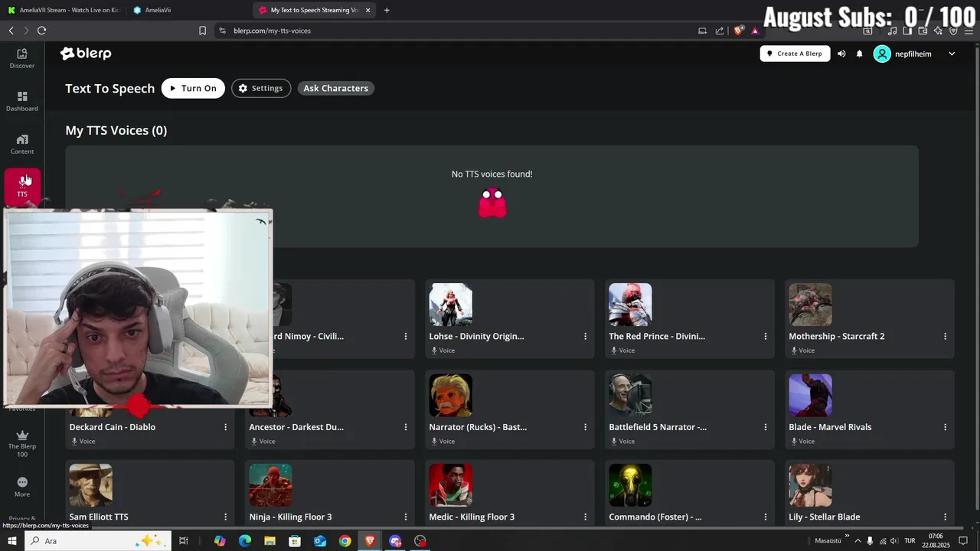Launch Microsoft Edge from taskbar

pos(245,541)
